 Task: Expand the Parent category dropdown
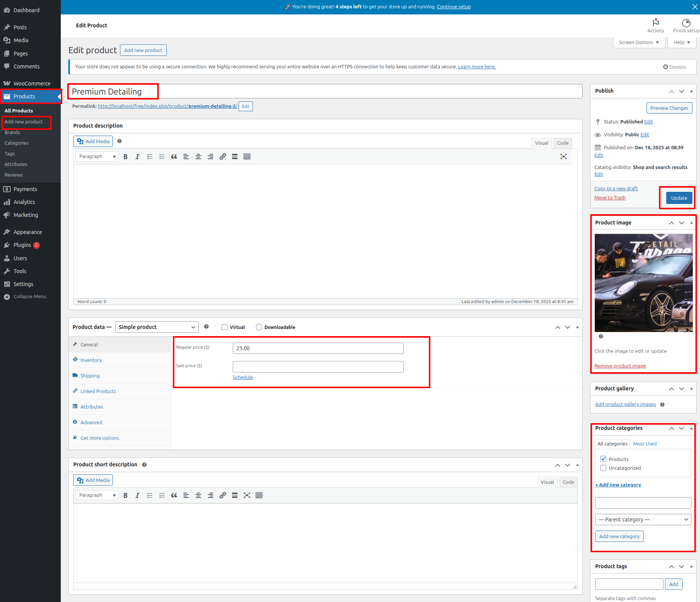[643, 520]
